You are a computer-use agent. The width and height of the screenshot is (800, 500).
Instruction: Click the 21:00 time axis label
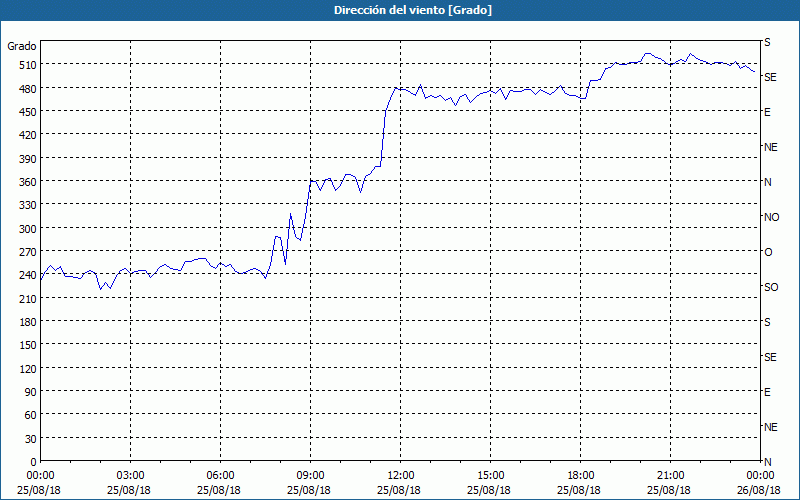pyautogui.click(x=670, y=476)
